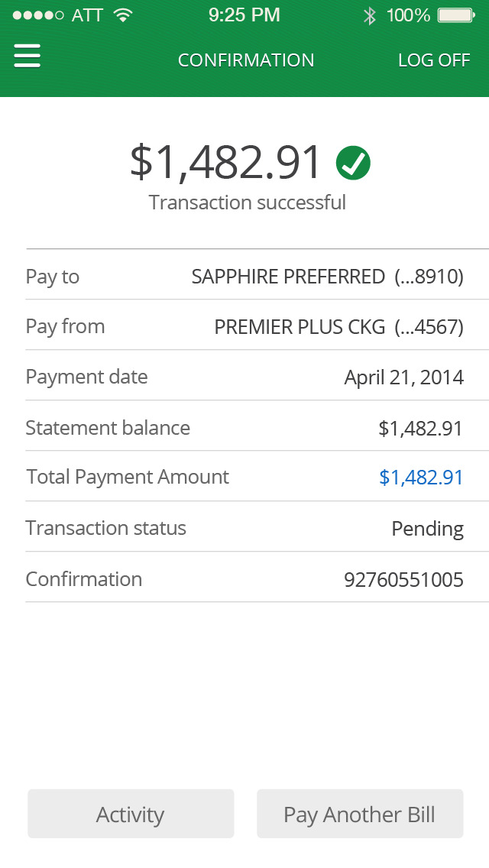This screenshot has width=489, height=868.
Task: Tap the confirmation number 92760551005
Action: (x=403, y=579)
